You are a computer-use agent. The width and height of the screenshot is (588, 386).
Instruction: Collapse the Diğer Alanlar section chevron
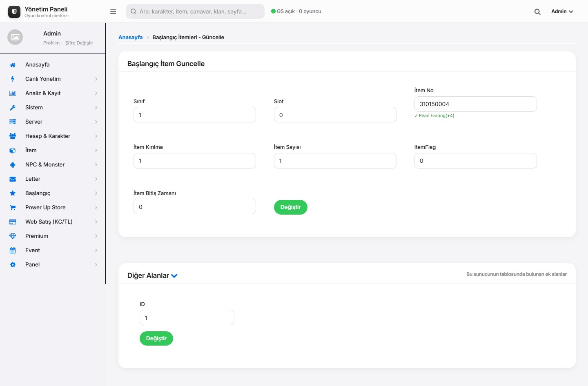tap(174, 276)
